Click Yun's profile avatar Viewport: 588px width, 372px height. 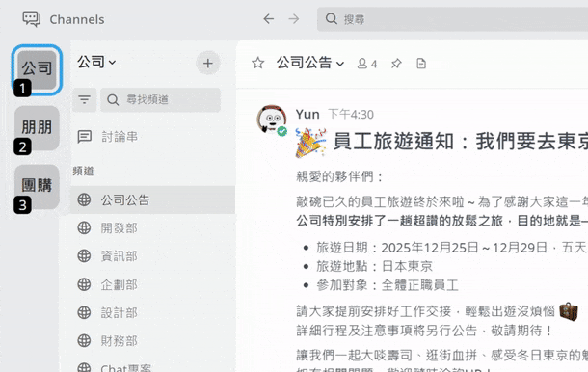click(x=272, y=120)
